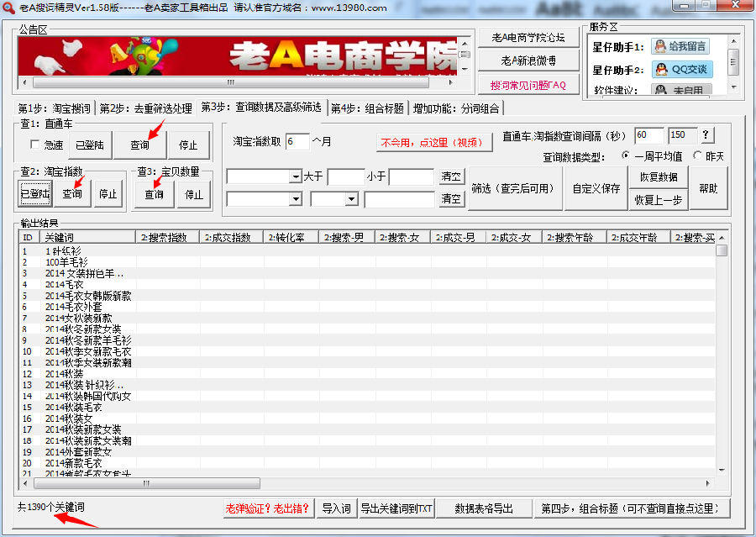Switch to 第1步：淘宝搜词 tab
The width and height of the screenshot is (756, 537).
54,108
